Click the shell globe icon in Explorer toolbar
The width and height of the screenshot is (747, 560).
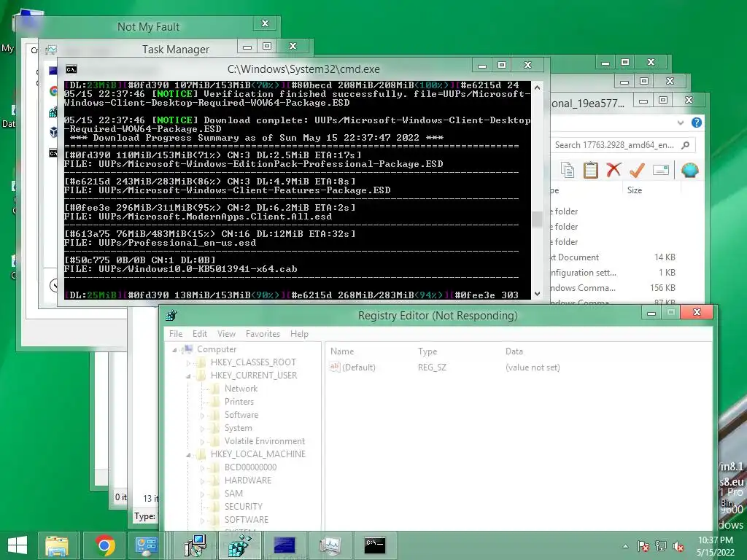click(x=690, y=170)
